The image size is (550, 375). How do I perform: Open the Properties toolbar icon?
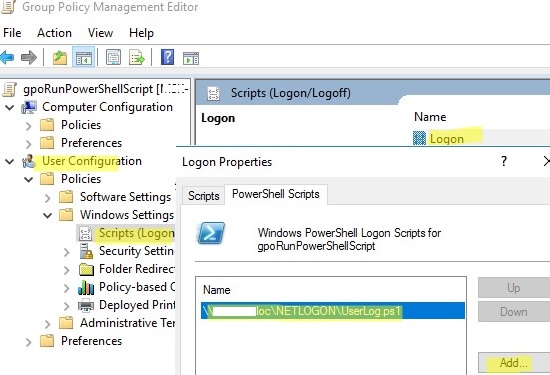[113, 57]
